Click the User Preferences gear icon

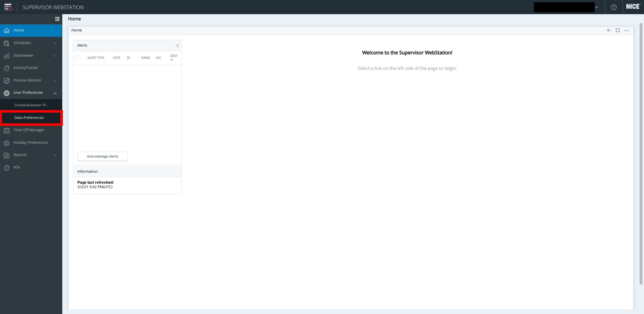click(7, 93)
